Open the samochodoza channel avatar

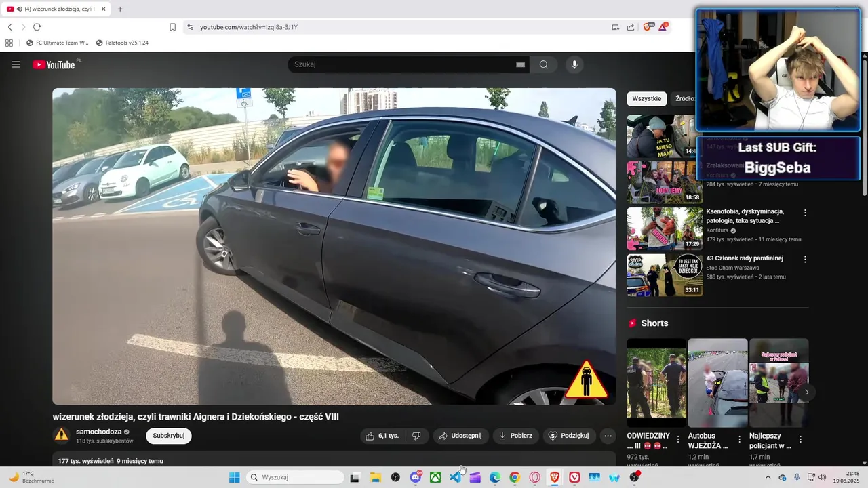click(62, 435)
